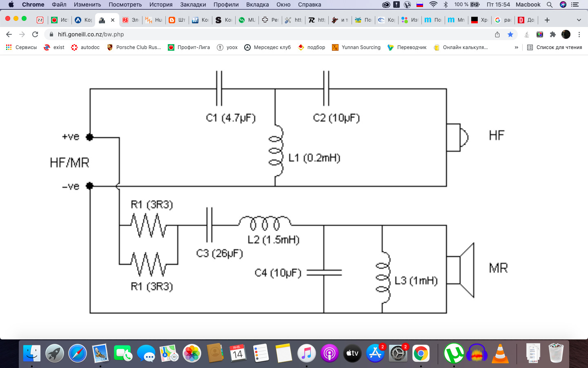This screenshot has height=368, width=588.
Task: Click the browser forward arrow
Action: 22,34
